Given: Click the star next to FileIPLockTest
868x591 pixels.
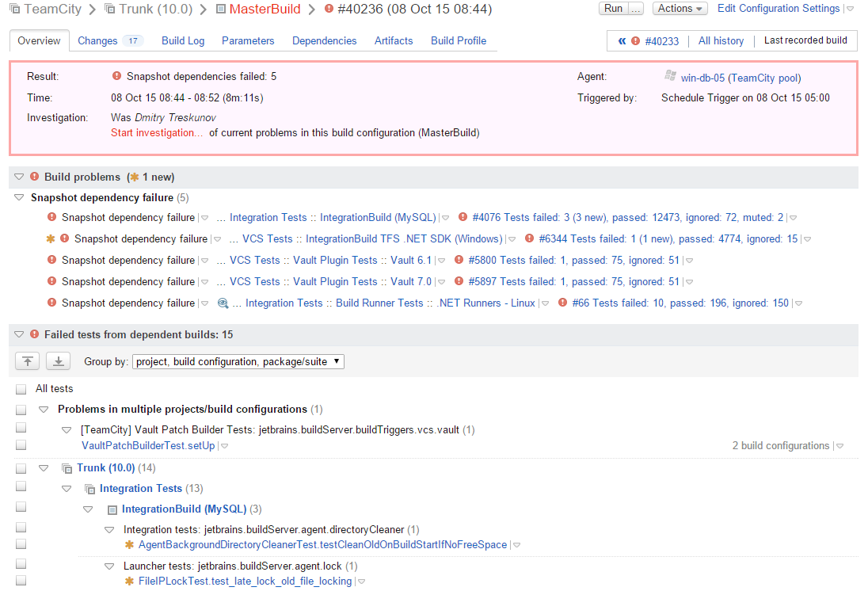Looking at the screenshot, I should click(x=129, y=581).
